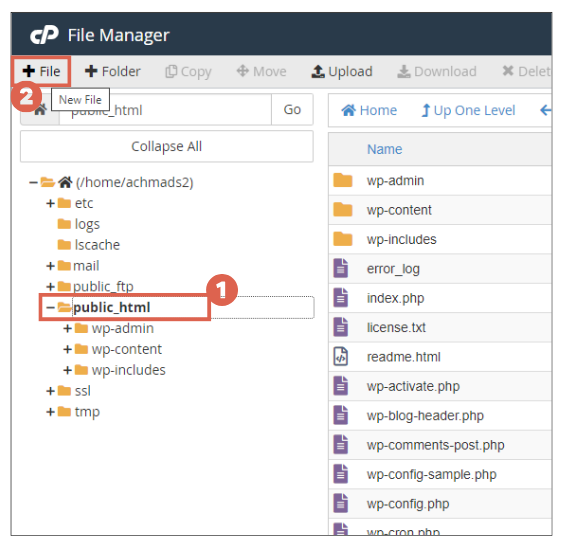Expand the ssl folder in tree
Image resolution: width=562 pixels, height=547 pixels.
(51, 391)
